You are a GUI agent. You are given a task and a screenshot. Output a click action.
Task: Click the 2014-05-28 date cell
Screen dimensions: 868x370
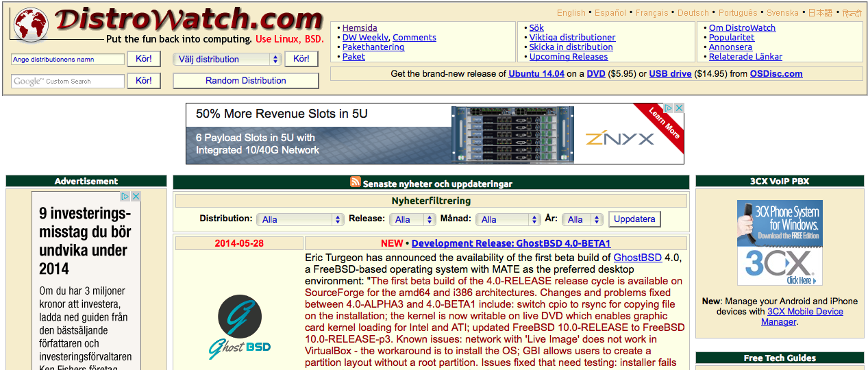[x=239, y=243]
